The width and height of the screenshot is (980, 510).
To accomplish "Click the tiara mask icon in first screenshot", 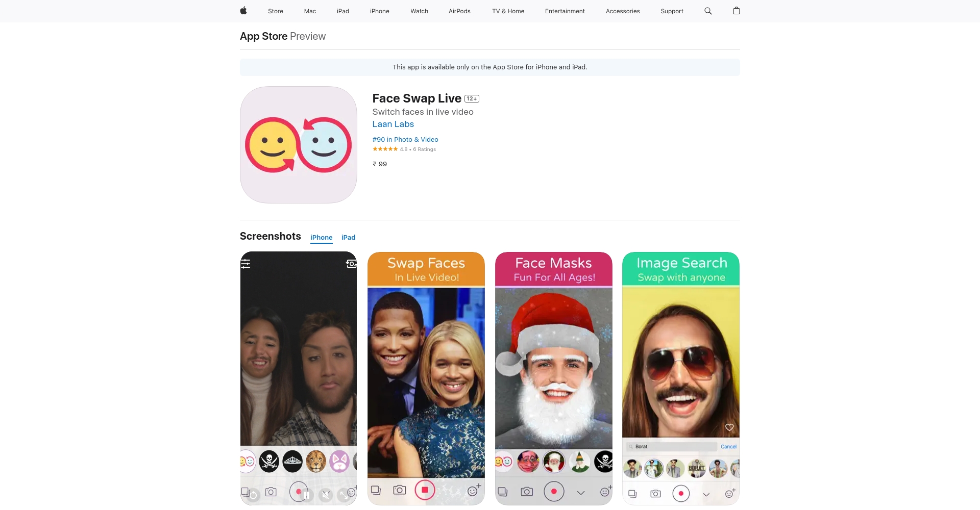I will point(292,462).
